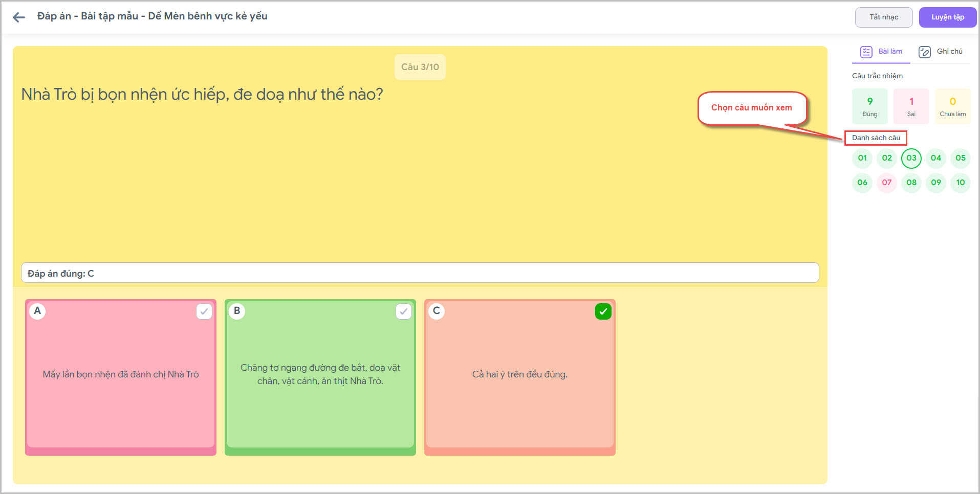Click the Ghi chú note icon
Screen dimensions: 980x494
[x=924, y=52]
